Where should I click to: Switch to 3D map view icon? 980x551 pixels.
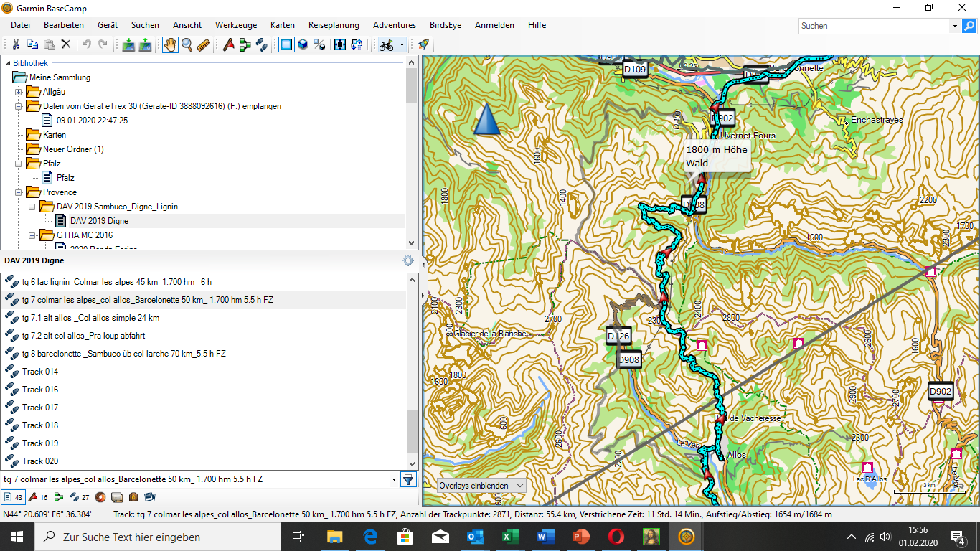click(x=303, y=44)
